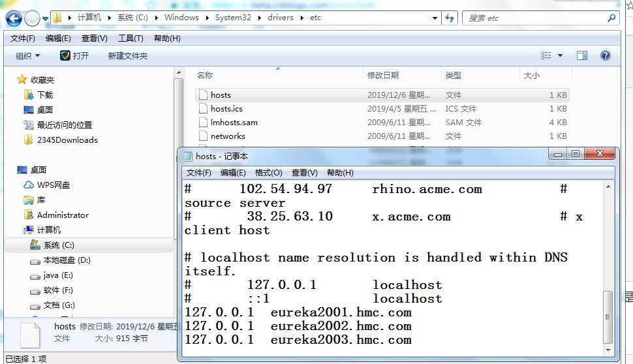Viewport: 633px width, 364px height.
Task: Click the 打开 toolbar button
Action: pyautogui.click(x=74, y=55)
